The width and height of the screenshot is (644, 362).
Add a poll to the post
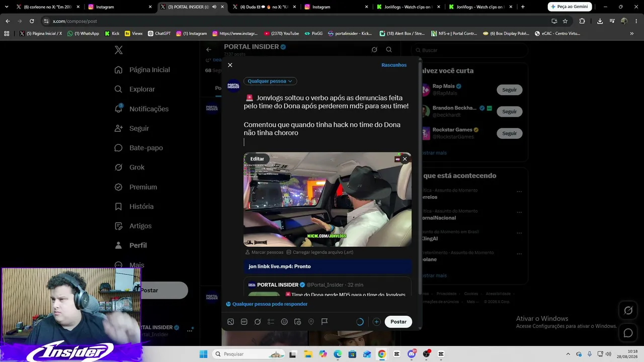coord(271,322)
